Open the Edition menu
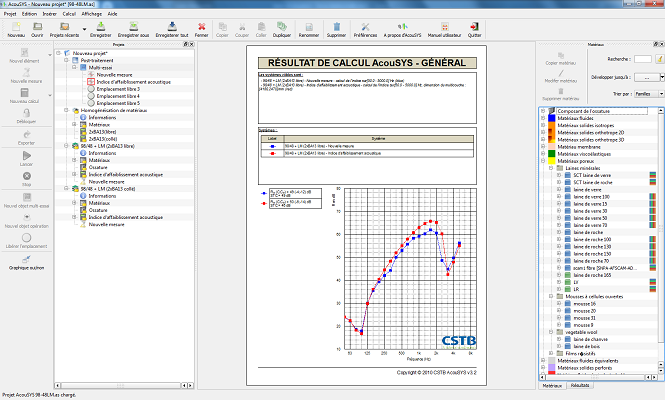This screenshot has width=665, height=400. [x=29, y=14]
